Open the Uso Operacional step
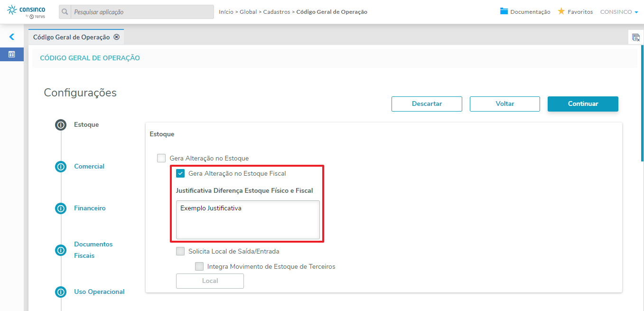 (99, 292)
